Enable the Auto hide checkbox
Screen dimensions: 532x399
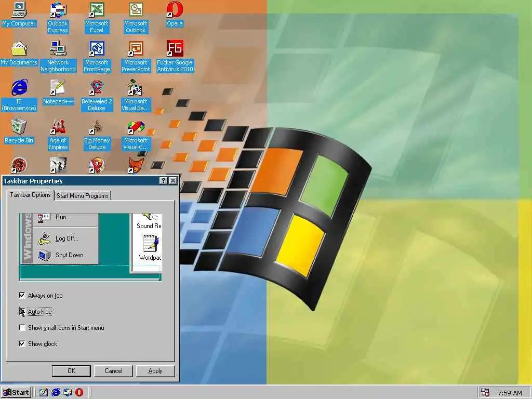(22, 312)
